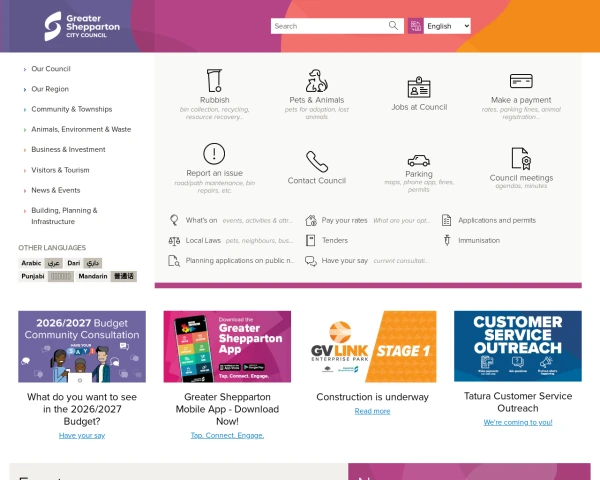This screenshot has width=600, height=480.
Task: Open Applications and permits checklist icon
Action: [x=447, y=220]
